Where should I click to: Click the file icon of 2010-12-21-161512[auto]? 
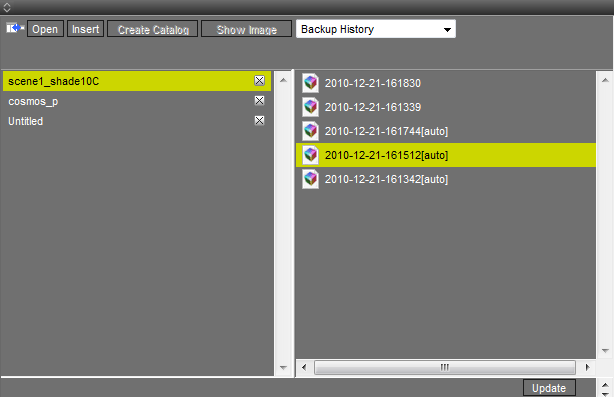click(x=311, y=155)
